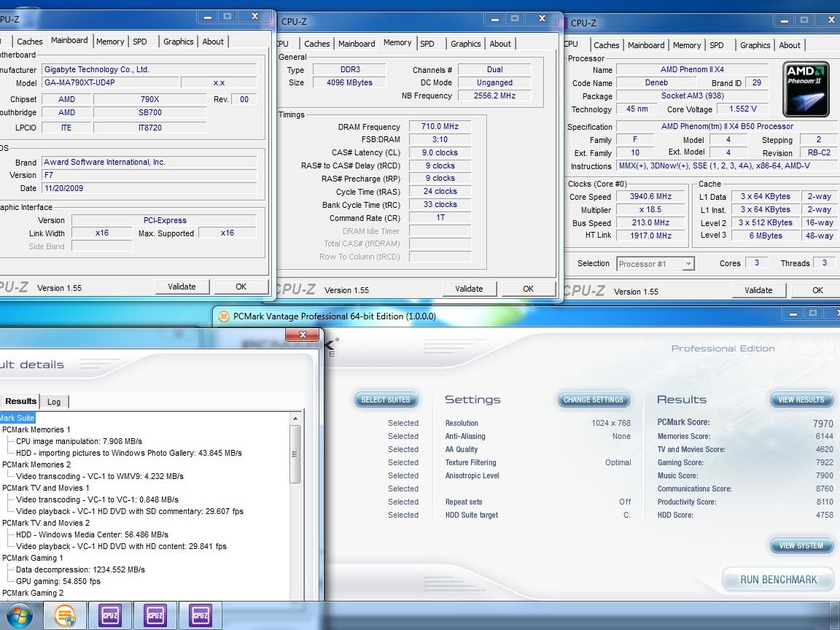Open About tab in Mainboard CPU-Z window

pos(213,42)
